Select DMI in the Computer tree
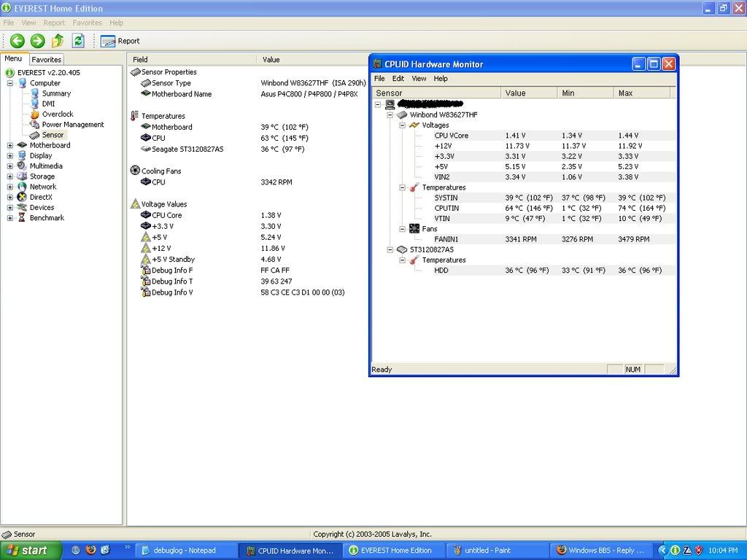 [49, 104]
